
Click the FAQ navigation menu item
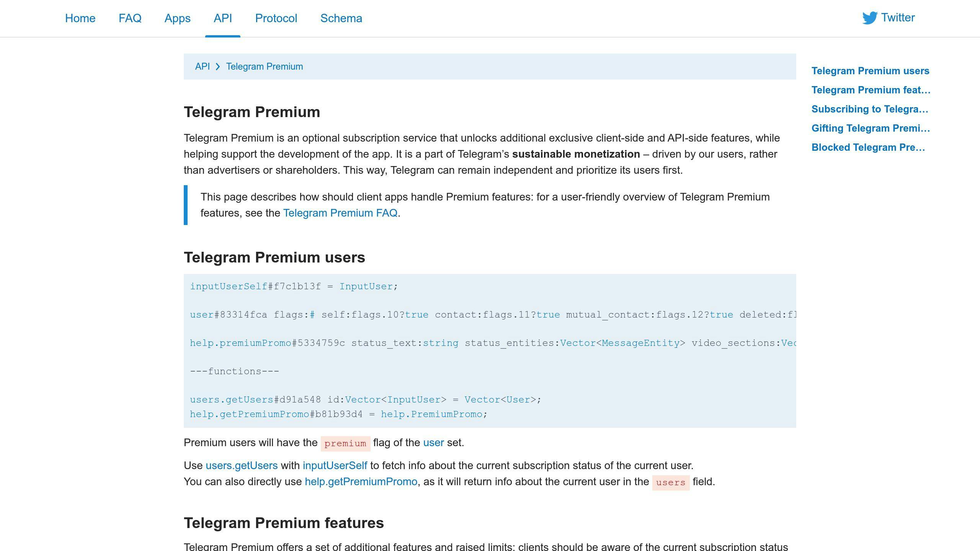coord(130,18)
